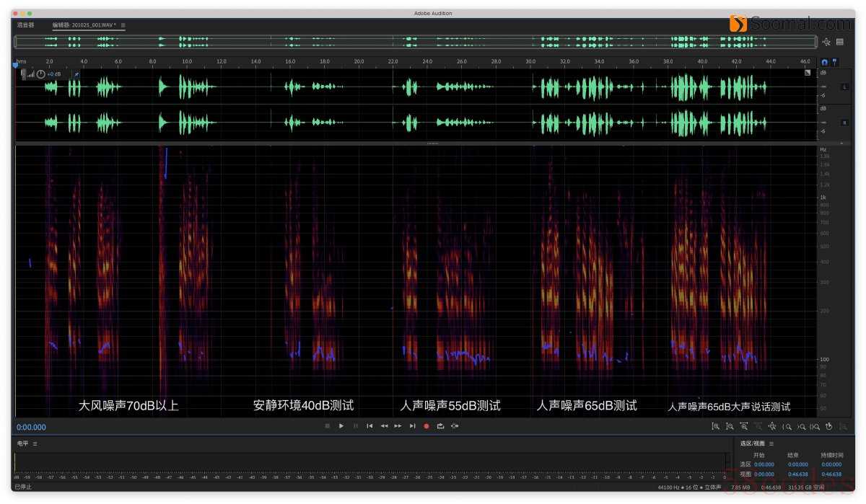
Task: Open the 选区/视图 panel menu
Action: (x=771, y=443)
